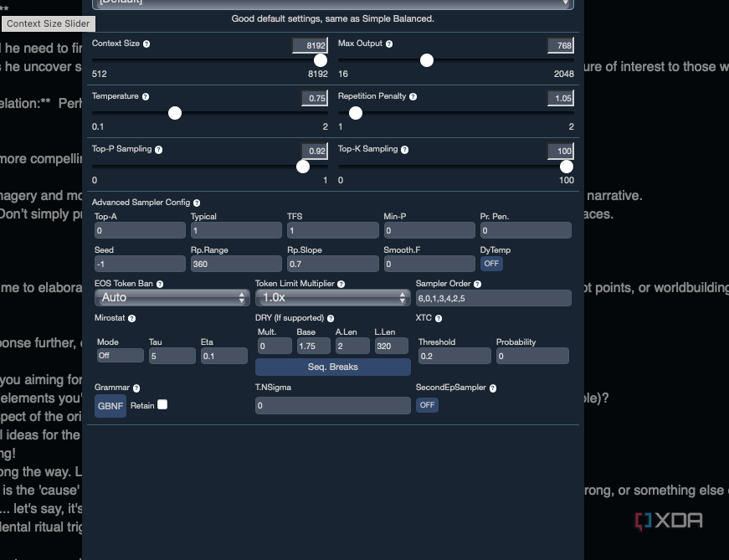Click the Sampler Order input field
Viewport: 729px width, 560px height.
(493, 298)
